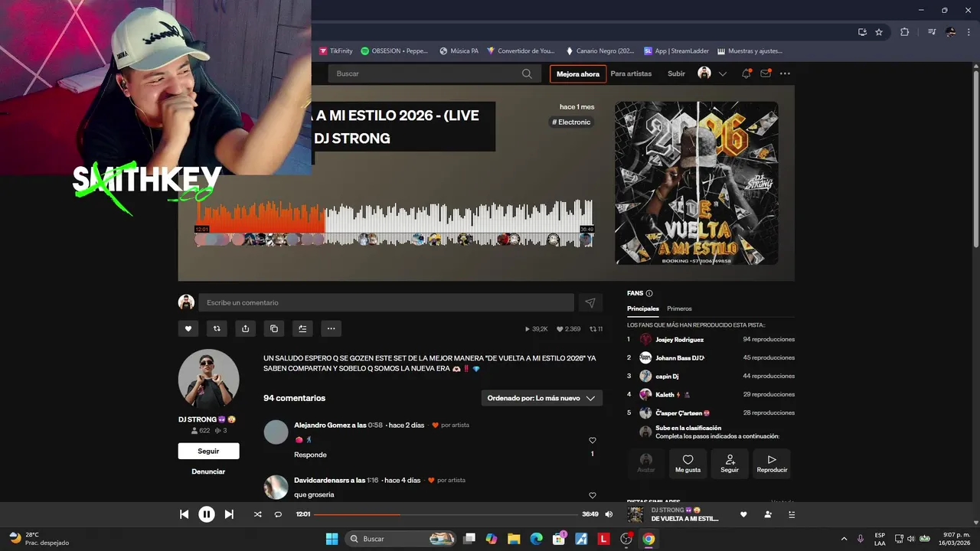Open Microsoft Edge from taskbar
980x551 pixels.
pyautogui.click(x=536, y=539)
